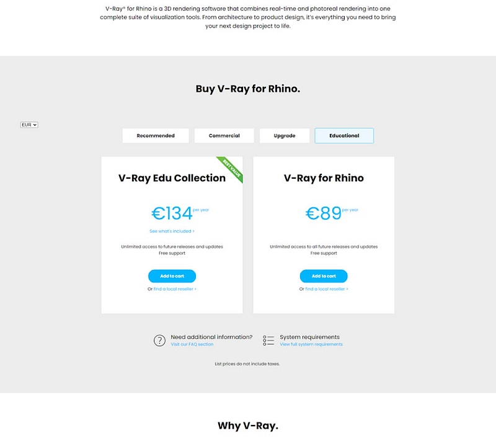
Task: Click the V-Ray Edu Collection title
Action: click(172, 178)
